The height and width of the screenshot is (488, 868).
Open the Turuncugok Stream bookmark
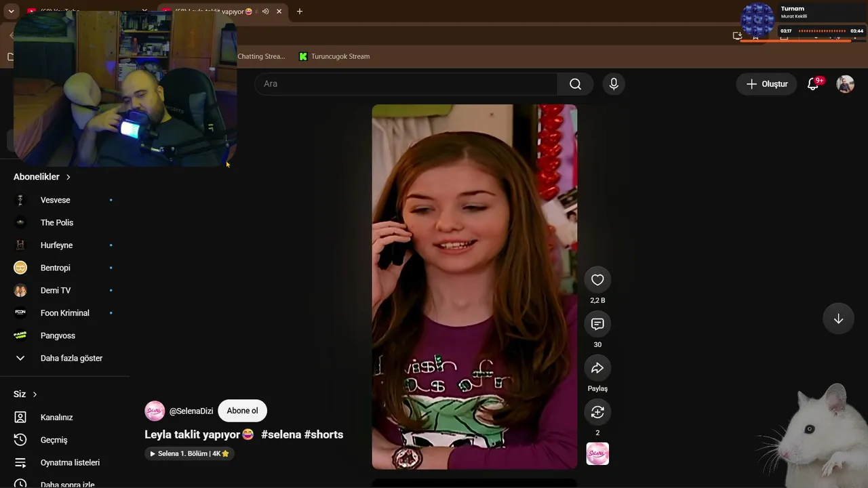pos(334,56)
